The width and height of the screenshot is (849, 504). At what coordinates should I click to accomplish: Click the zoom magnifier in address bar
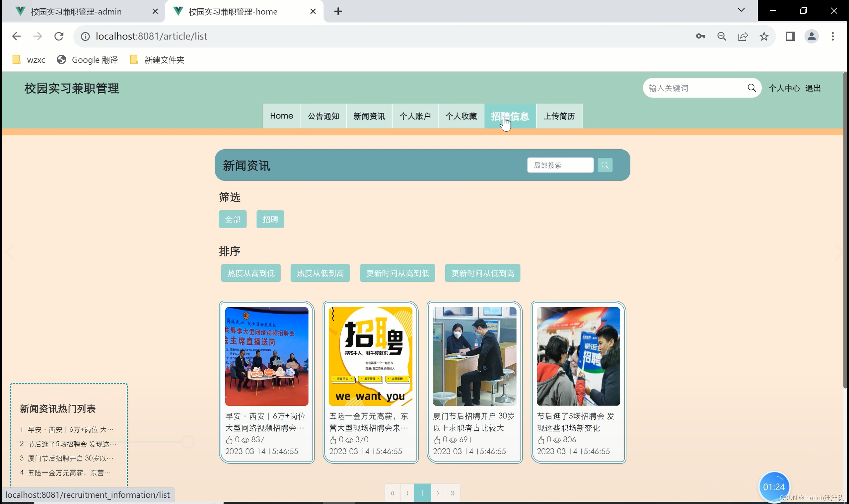tap(722, 36)
